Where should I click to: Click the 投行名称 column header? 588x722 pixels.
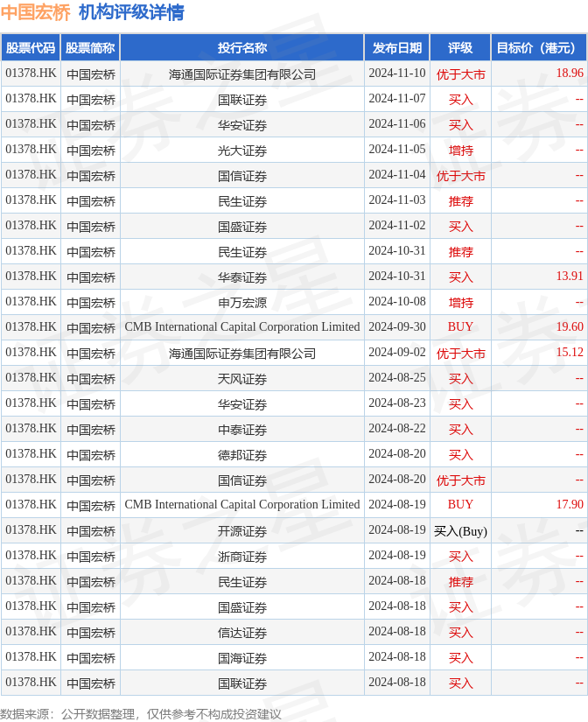(242, 48)
